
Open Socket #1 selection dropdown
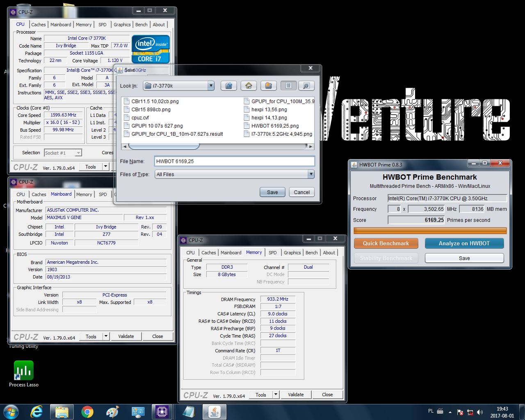pyautogui.click(x=78, y=153)
